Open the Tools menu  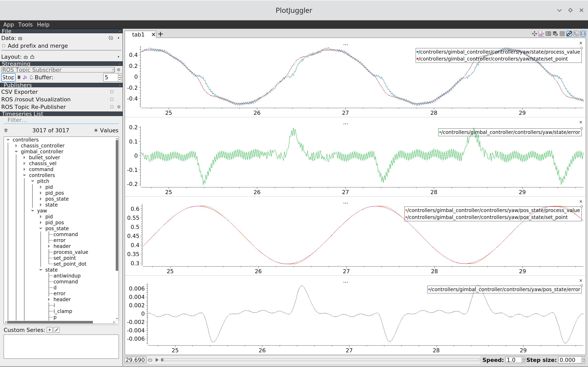tap(25, 24)
